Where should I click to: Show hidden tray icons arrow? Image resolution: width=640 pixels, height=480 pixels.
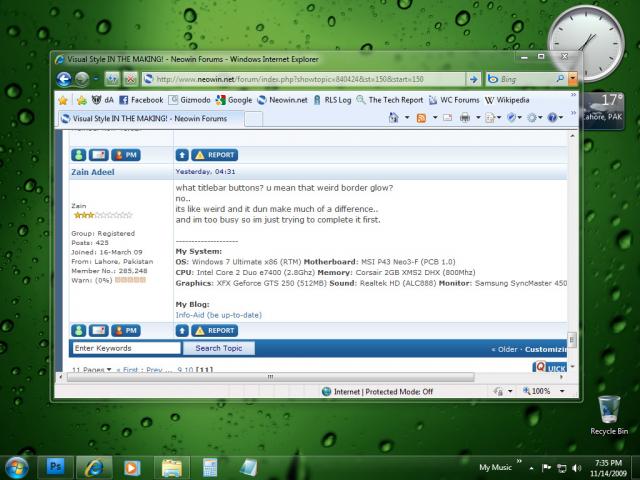click(x=531, y=468)
